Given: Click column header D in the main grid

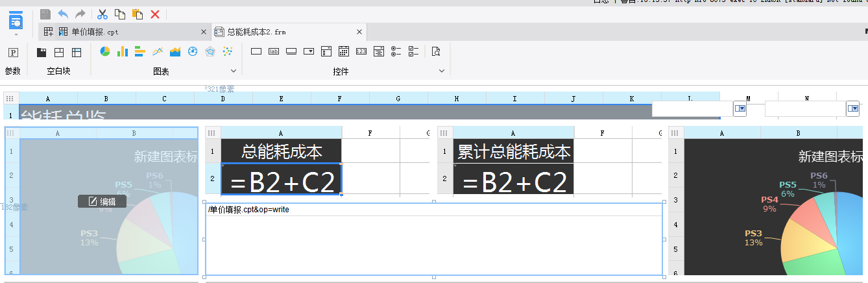Looking at the screenshot, I should point(223,98).
